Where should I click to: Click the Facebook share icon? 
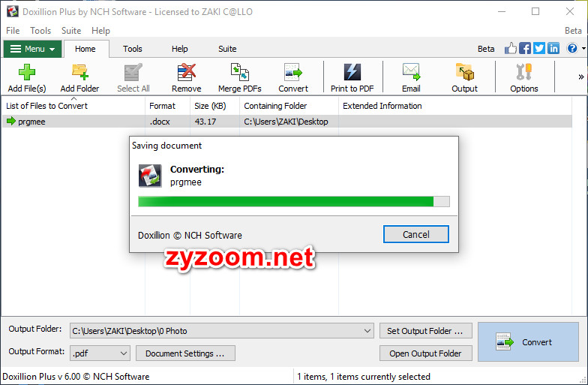(x=525, y=48)
